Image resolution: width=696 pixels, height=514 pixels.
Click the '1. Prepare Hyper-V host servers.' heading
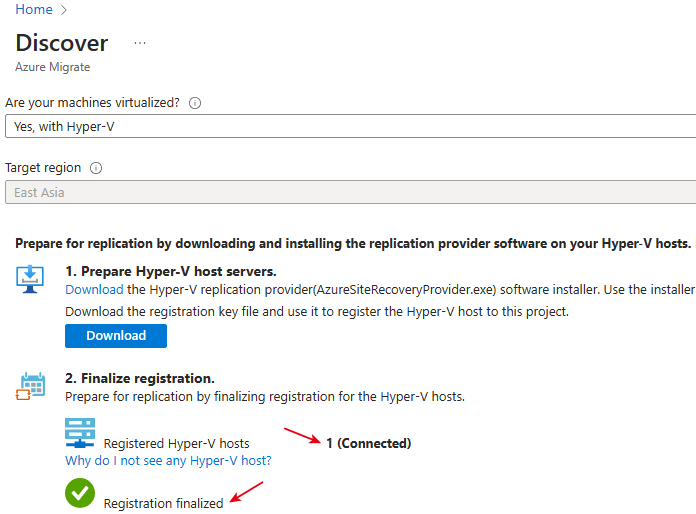pos(171,271)
